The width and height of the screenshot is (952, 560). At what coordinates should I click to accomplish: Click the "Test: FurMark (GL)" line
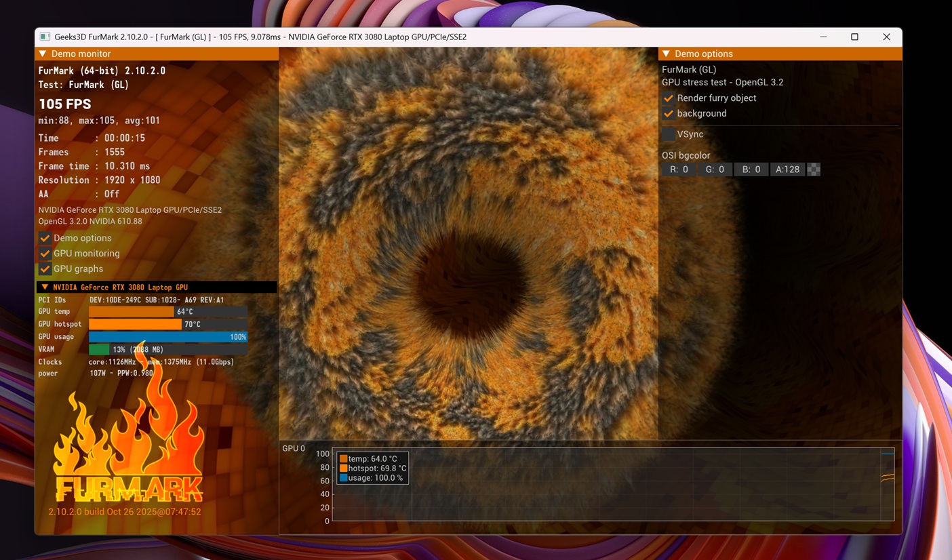point(83,85)
